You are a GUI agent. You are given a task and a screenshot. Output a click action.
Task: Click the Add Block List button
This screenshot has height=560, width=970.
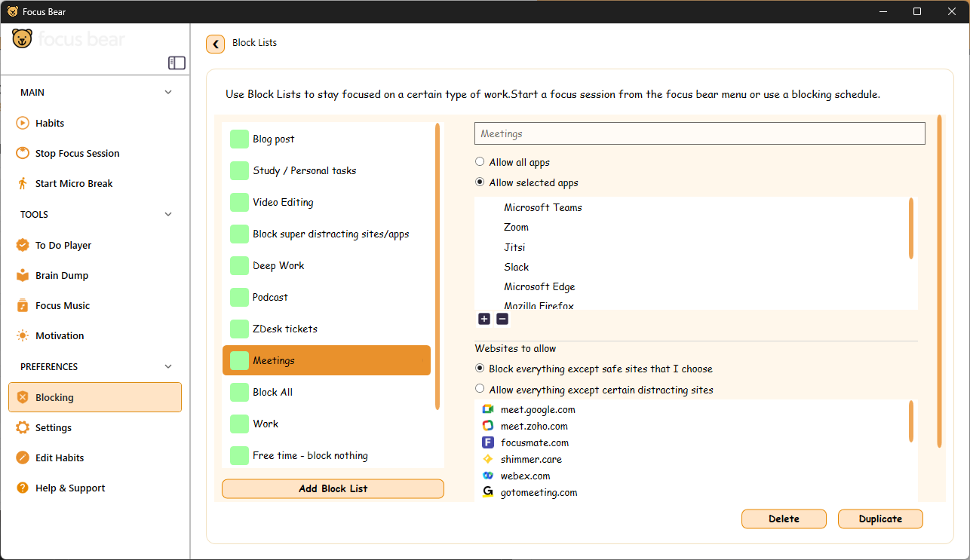coord(333,488)
